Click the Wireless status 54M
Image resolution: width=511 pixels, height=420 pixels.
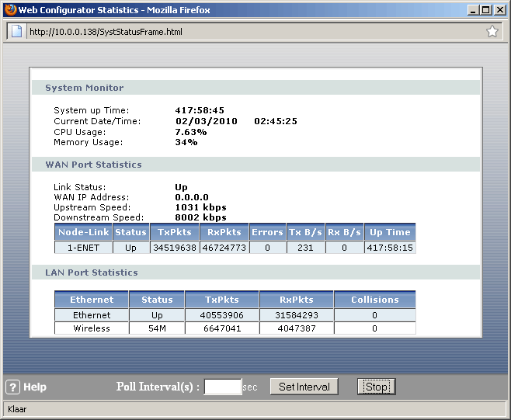coord(157,328)
